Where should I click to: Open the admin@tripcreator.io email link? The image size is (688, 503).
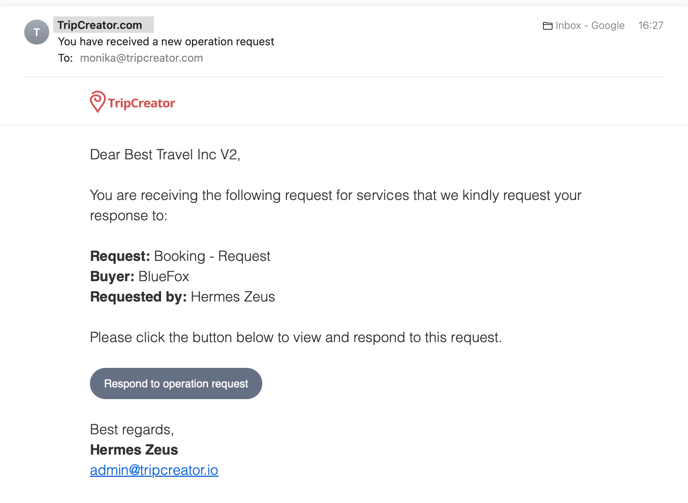click(x=154, y=470)
